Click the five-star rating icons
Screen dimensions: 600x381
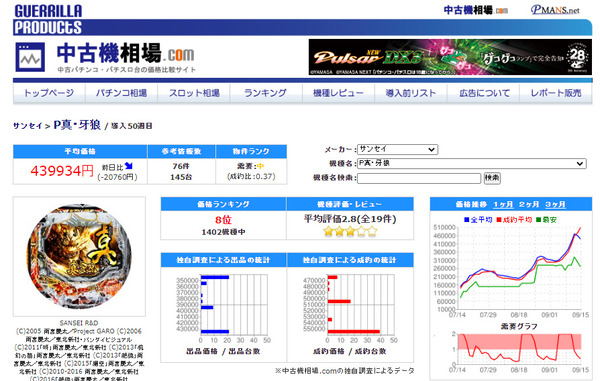[x=350, y=231]
